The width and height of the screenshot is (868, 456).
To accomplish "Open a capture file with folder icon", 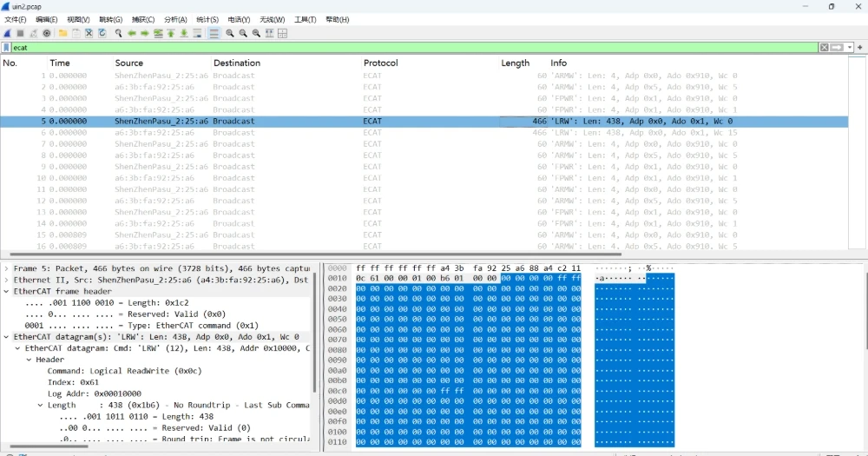I will (63, 33).
